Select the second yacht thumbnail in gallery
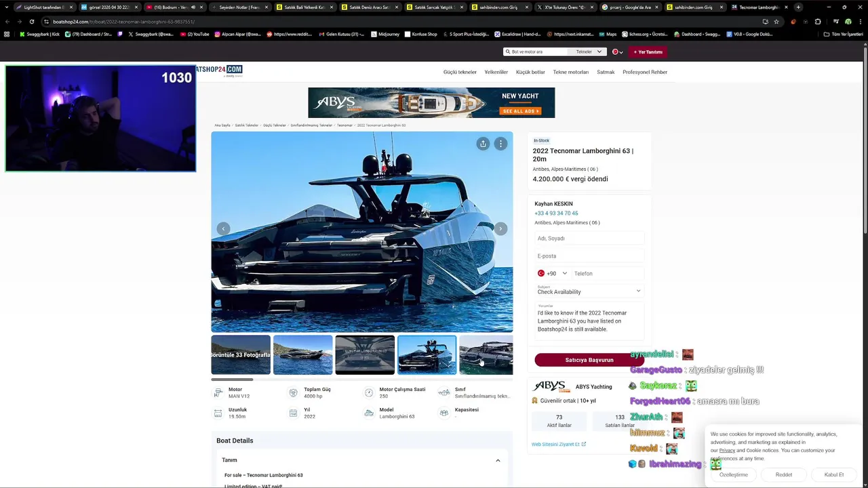Image resolution: width=868 pixels, height=488 pixels. pyautogui.click(x=302, y=354)
